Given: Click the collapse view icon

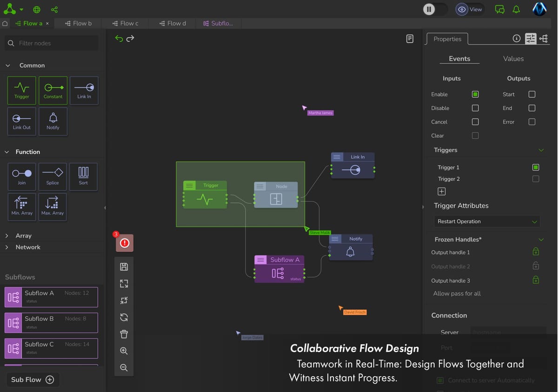Looking at the screenshot, I should point(124,300).
